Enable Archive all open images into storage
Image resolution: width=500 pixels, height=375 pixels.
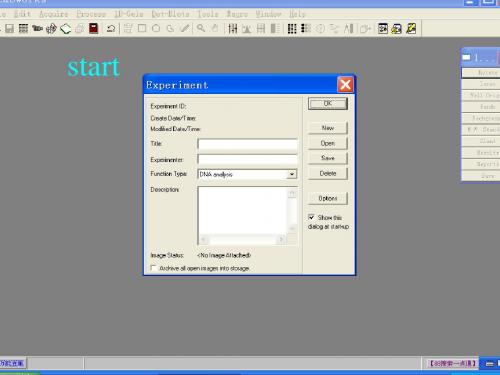pos(154,268)
